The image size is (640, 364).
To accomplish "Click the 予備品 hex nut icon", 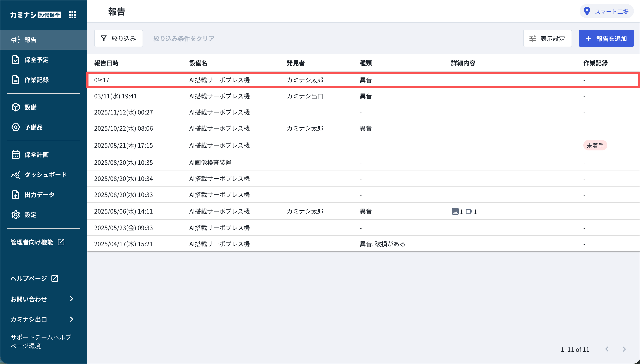I will click(15, 127).
